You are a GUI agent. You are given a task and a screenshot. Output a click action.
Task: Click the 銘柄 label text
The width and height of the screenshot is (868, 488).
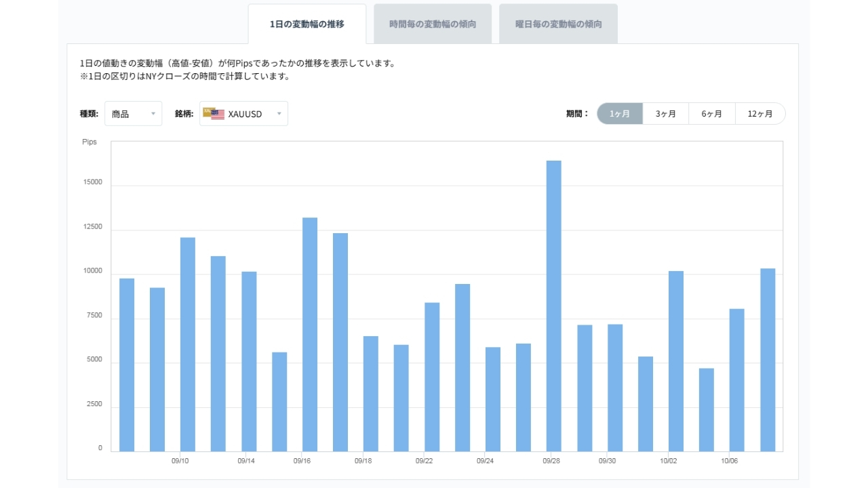pyautogui.click(x=184, y=114)
